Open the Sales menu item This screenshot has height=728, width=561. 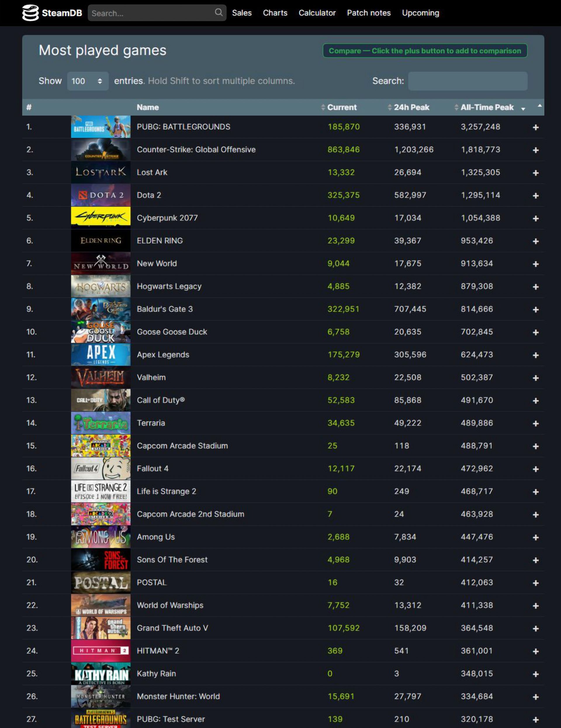242,13
